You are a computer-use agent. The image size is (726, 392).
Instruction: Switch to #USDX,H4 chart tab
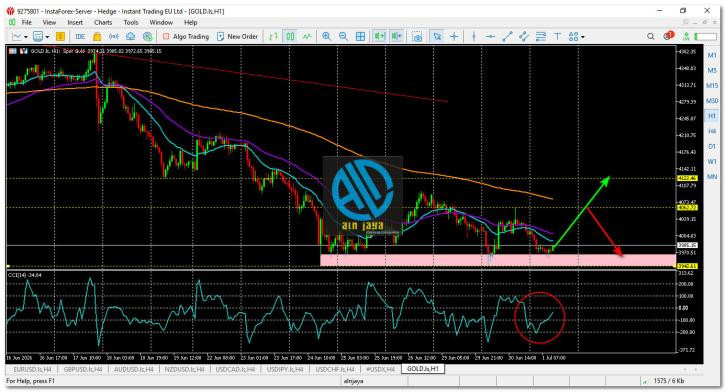point(381,369)
